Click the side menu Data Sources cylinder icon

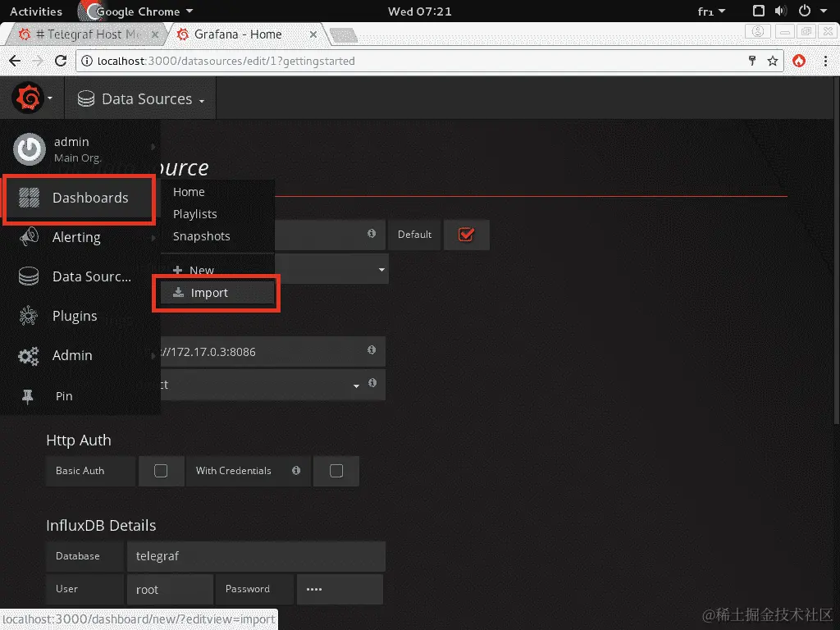[x=29, y=276]
